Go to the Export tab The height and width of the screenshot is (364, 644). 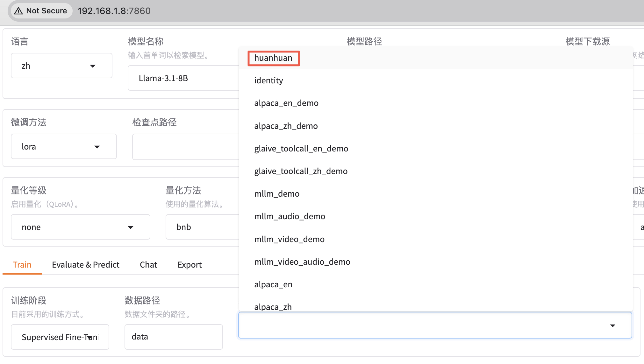pyautogui.click(x=190, y=265)
